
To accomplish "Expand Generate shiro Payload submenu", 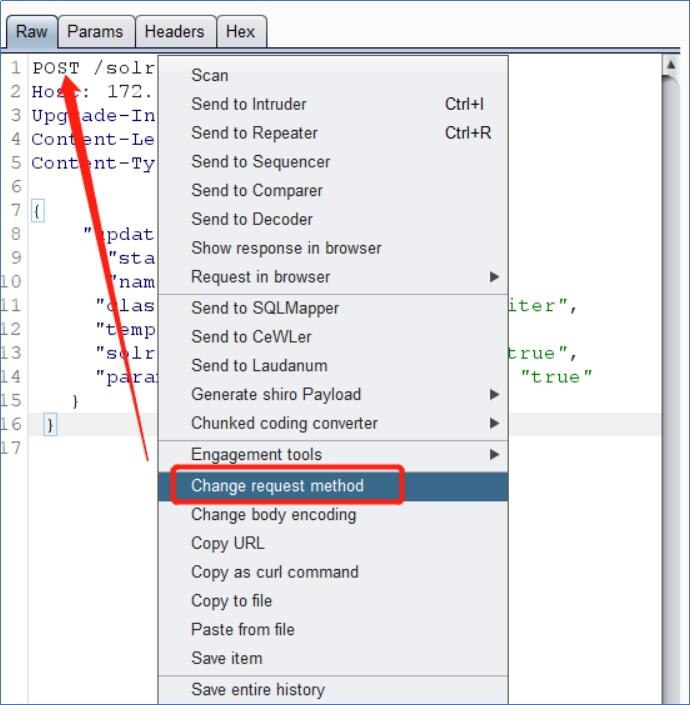I will (x=333, y=394).
